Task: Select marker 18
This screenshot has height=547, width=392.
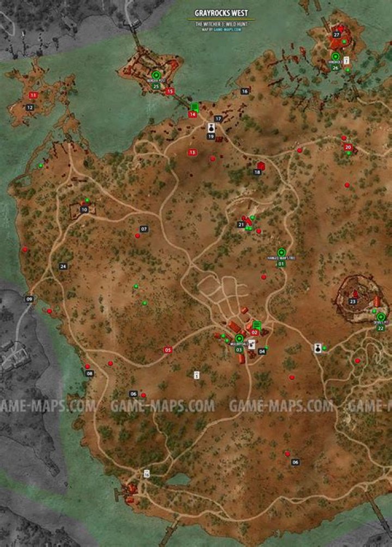Action: click(258, 172)
